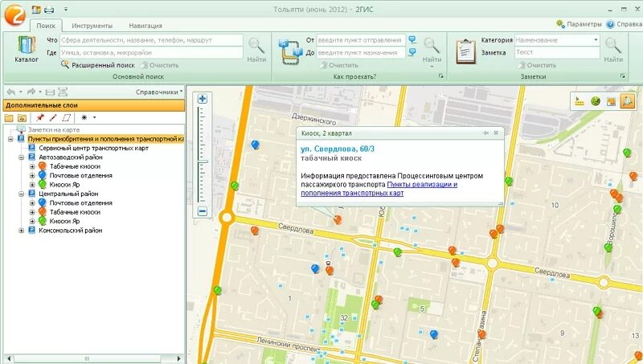The height and width of the screenshot is (364, 643).
Task: Click the Каталог catalog icon
Action: [x=27, y=49]
